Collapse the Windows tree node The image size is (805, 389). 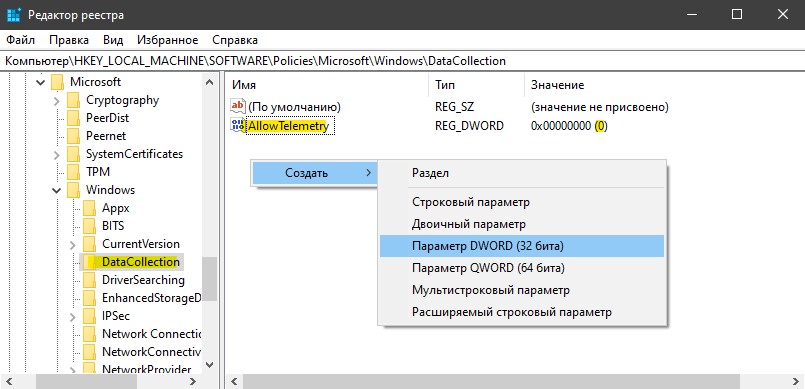[57, 190]
